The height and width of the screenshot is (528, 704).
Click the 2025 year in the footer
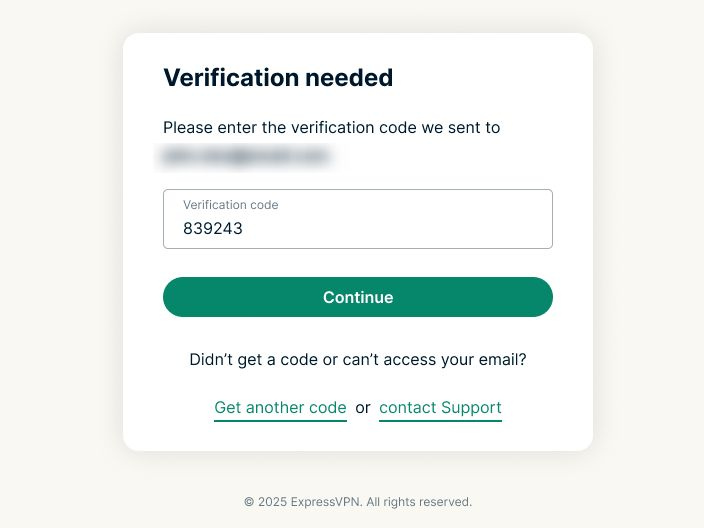(x=272, y=502)
